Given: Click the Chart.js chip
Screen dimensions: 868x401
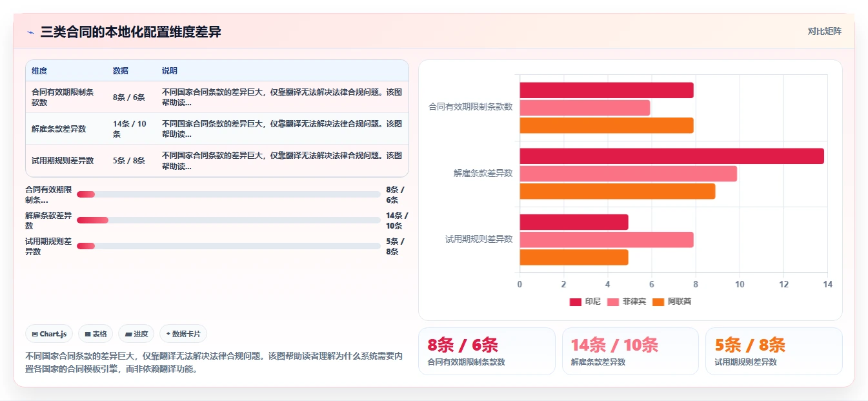Looking at the screenshot, I should pos(50,334).
